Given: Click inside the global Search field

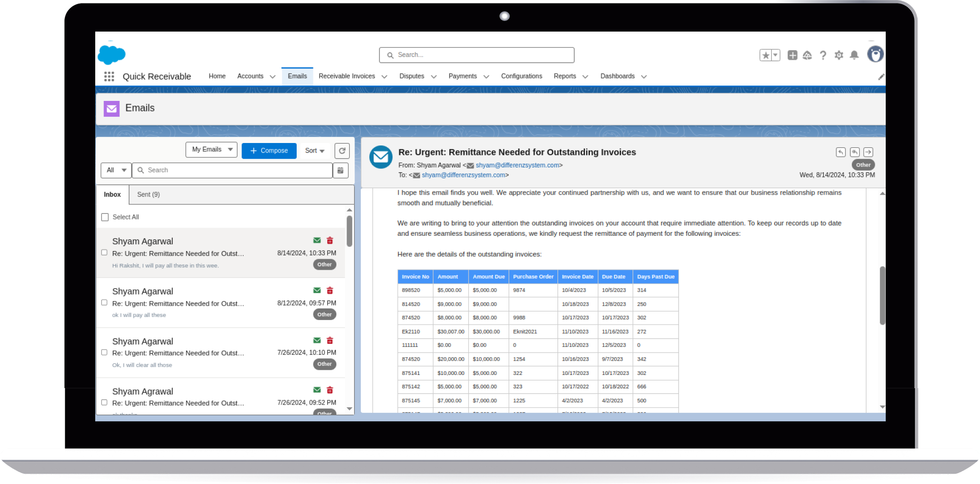Looking at the screenshot, I should pos(476,55).
